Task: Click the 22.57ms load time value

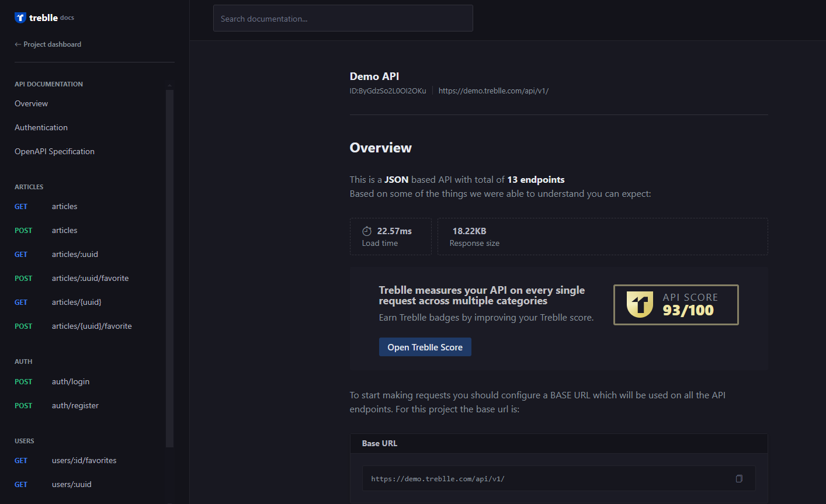Action: (394, 231)
